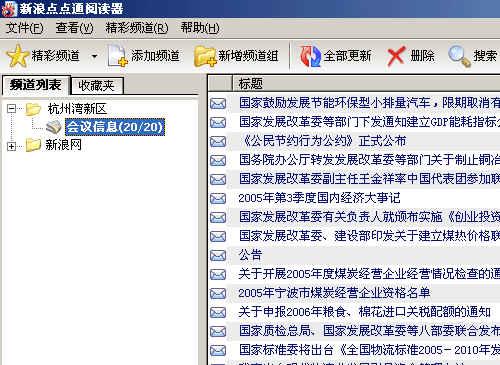Click the 添加频道 toolbar label

pos(155,56)
